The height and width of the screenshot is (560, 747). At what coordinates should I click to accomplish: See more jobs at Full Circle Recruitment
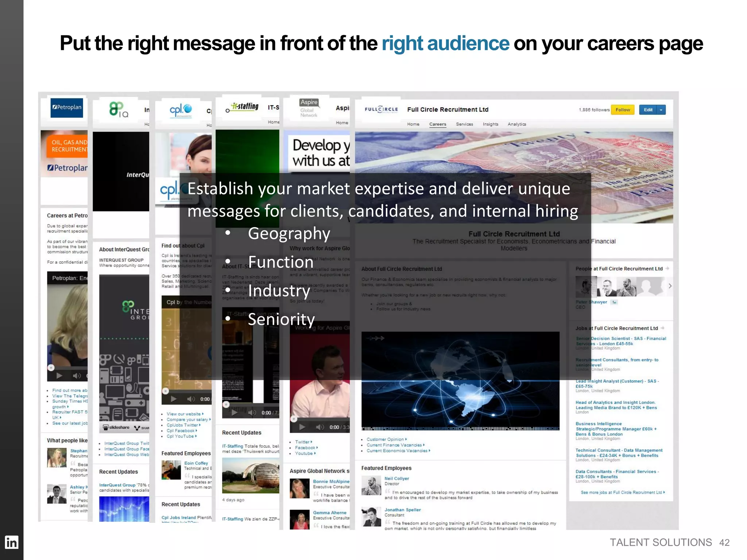click(x=623, y=492)
